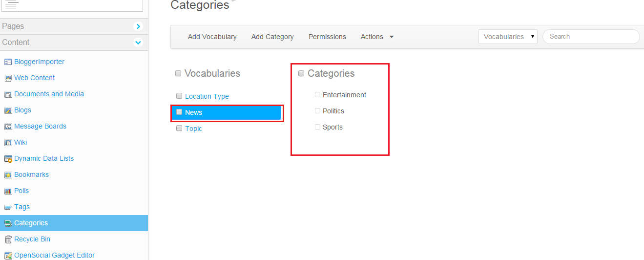Collapse the Content section chevron
Viewport: 644px width, 260px height.
pos(138,43)
